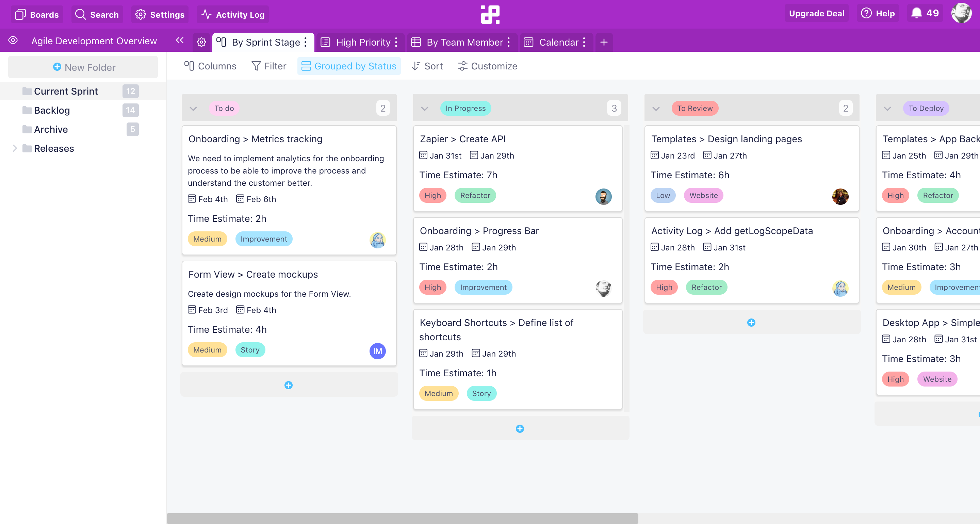Click High tag on Zapier card
980x524 pixels.
432,195
